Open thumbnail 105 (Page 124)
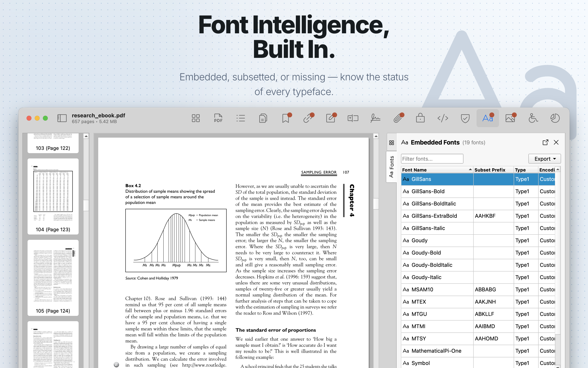 pyautogui.click(x=53, y=278)
